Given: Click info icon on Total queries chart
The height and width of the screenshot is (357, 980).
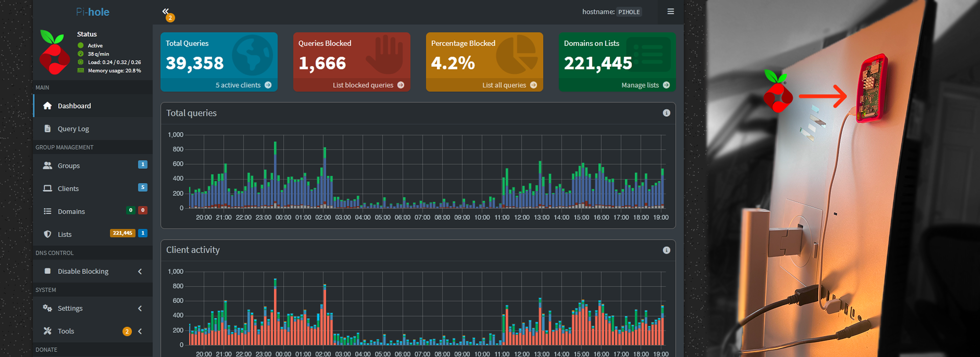Looking at the screenshot, I should [666, 113].
